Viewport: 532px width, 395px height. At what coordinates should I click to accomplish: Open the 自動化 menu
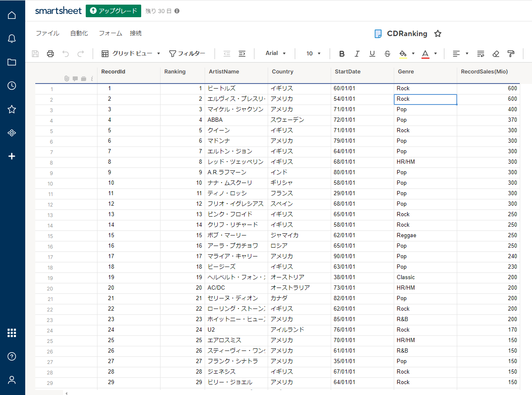pos(79,34)
